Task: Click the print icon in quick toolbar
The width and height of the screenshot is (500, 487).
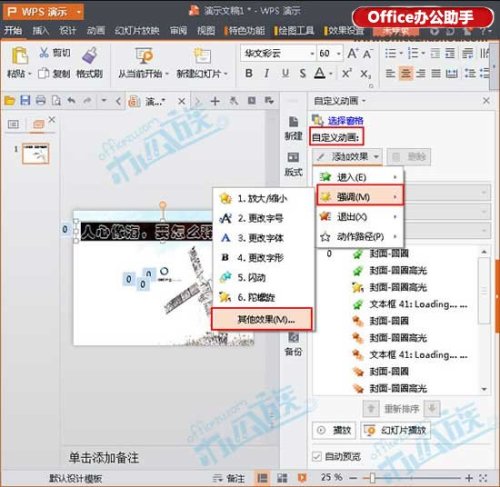Action: 41,100
